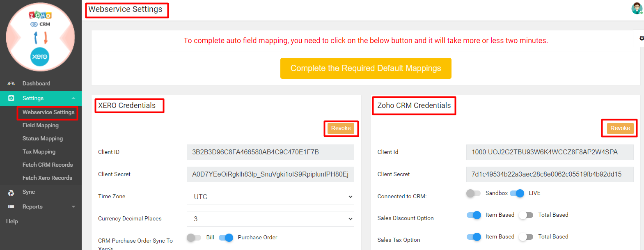Toggle the Purchase Order sync switch

[226, 237]
